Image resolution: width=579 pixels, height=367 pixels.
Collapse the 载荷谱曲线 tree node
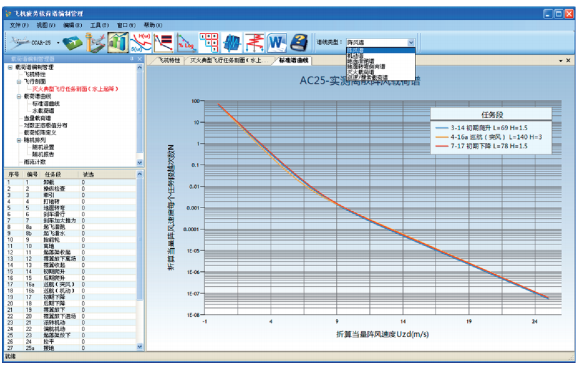click(19, 96)
